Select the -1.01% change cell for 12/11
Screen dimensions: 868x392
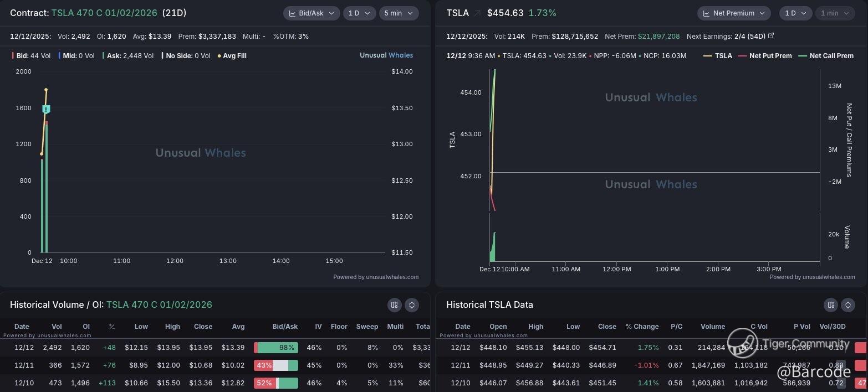pos(647,365)
